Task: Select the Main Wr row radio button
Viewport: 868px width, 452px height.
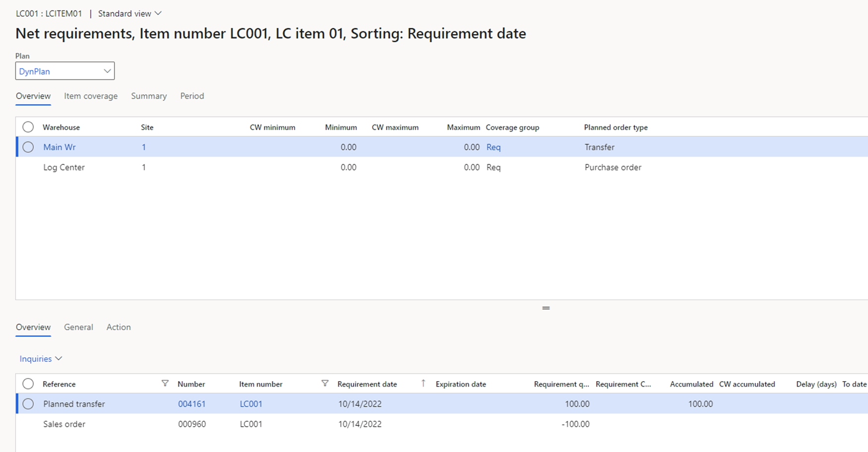Action: (x=28, y=147)
